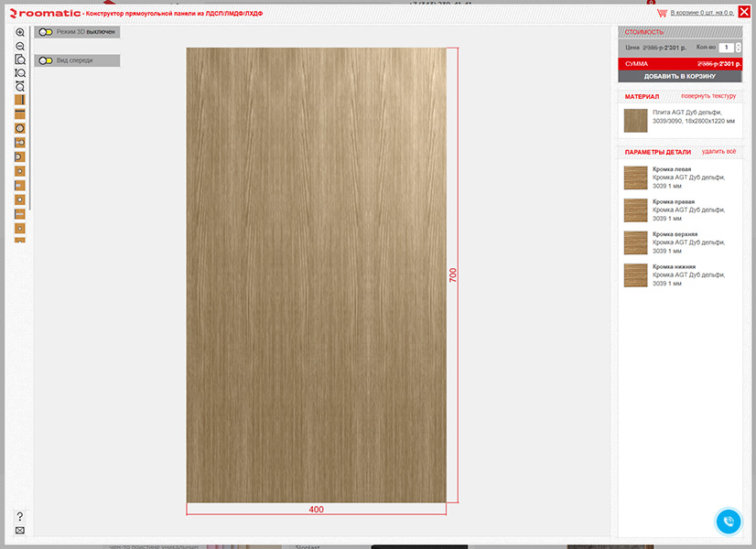
Task: Click the Кромка верхняя edge swatch
Action: [x=635, y=242]
